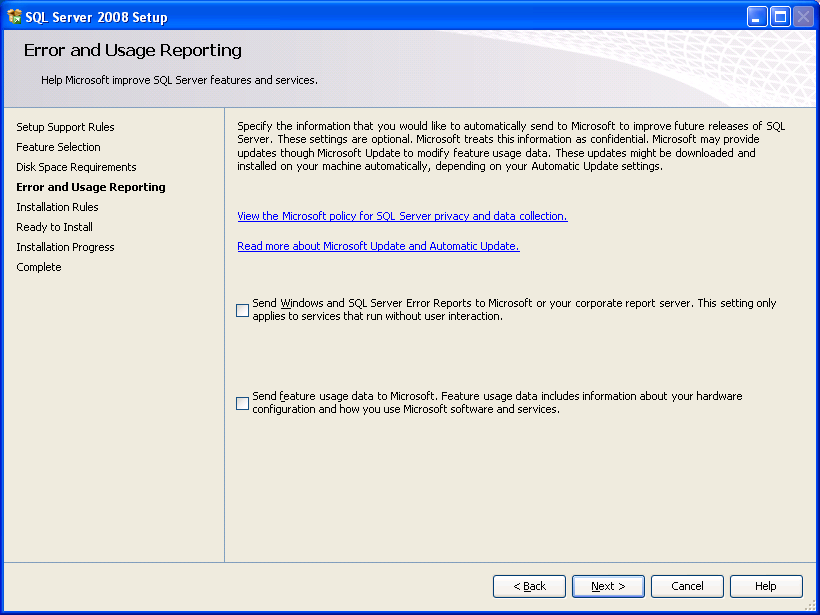
Task: Click the Error and Usage Reporting page heading
Action: pos(133,50)
